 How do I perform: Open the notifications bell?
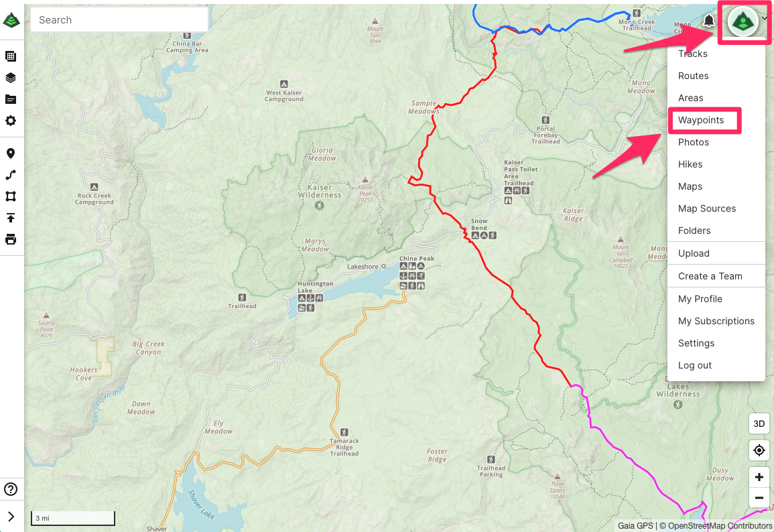click(709, 21)
